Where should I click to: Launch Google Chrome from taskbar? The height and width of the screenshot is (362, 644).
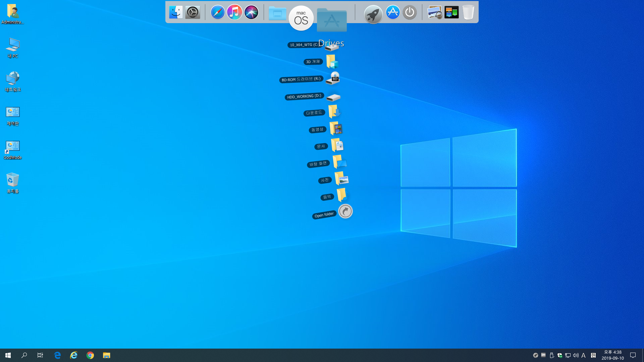tap(90, 355)
